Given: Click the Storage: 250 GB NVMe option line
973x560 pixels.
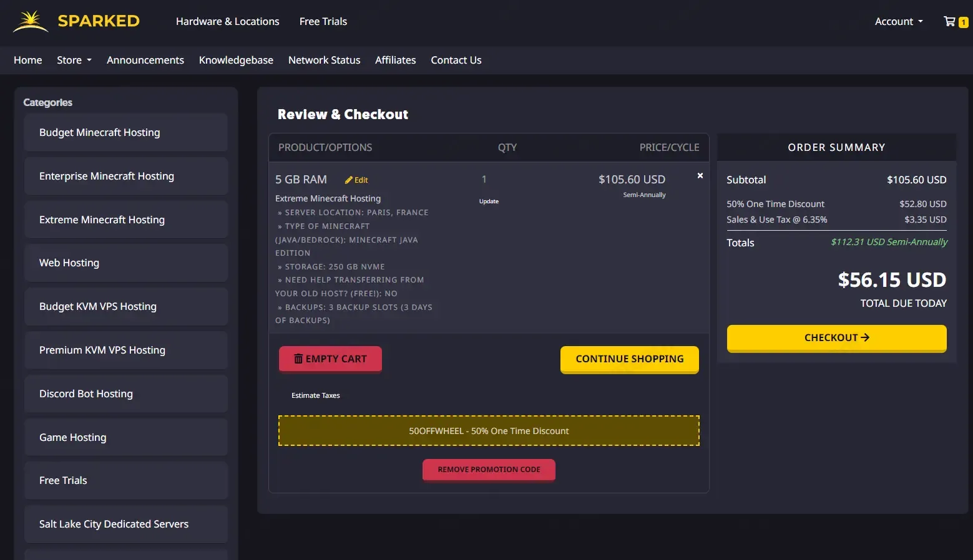Looking at the screenshot, I should point(331,267).
